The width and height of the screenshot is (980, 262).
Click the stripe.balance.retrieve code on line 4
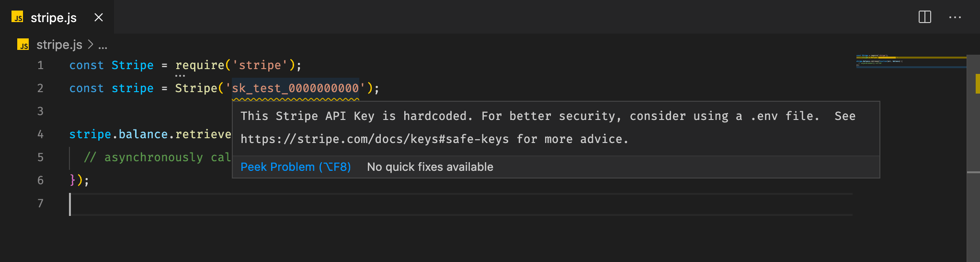click(x=150, y=134)
